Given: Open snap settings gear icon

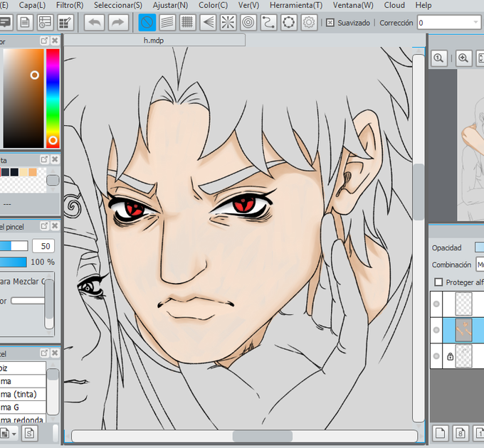Looking at the screenshot, I should pos(309,22).
